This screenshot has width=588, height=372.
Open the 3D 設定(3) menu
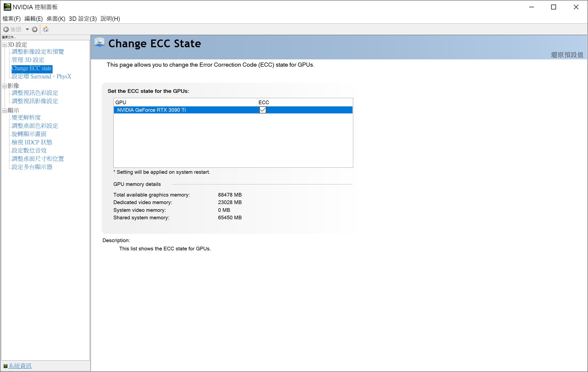[83, 19]
